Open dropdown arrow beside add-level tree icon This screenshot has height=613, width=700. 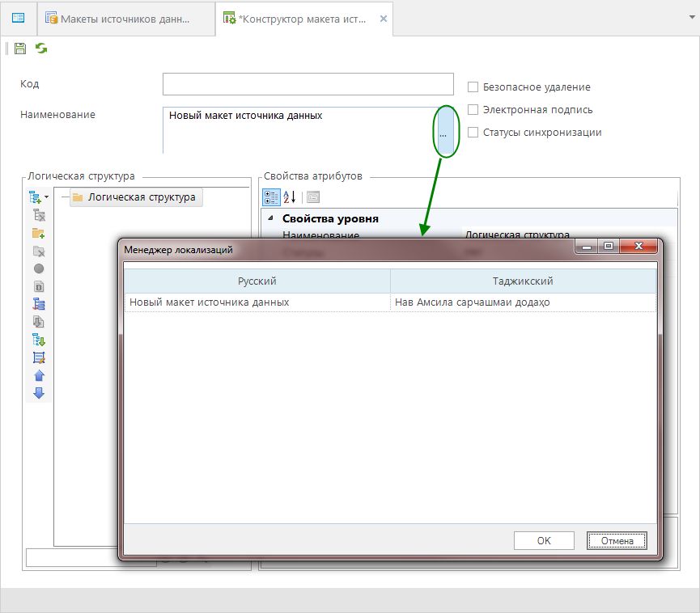coord(47,197)
